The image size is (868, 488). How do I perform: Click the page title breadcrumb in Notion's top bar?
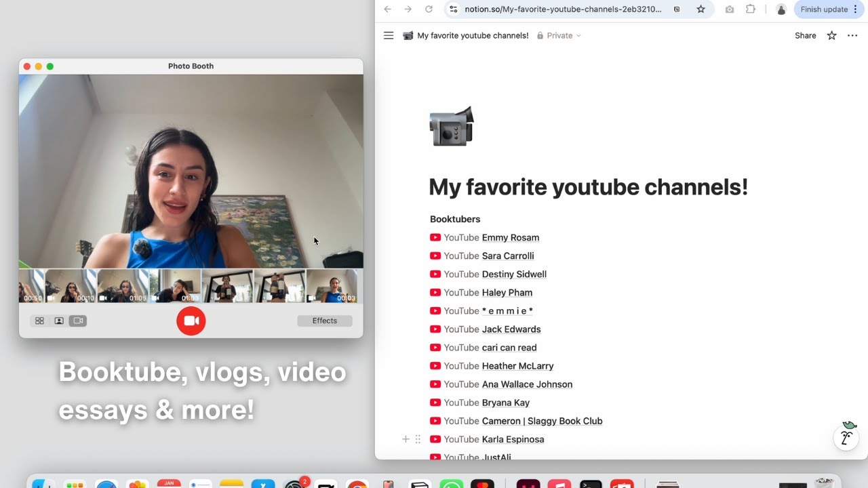click(466, 35)
